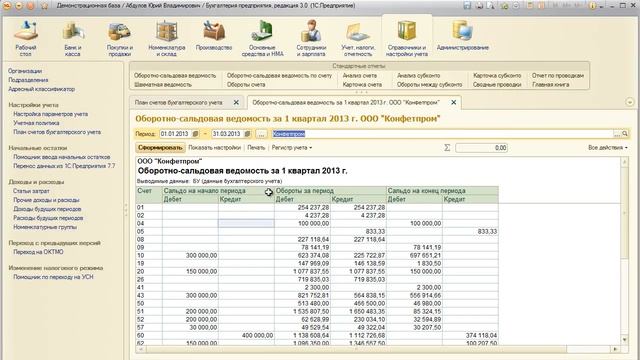Open the Производство section

213,37
